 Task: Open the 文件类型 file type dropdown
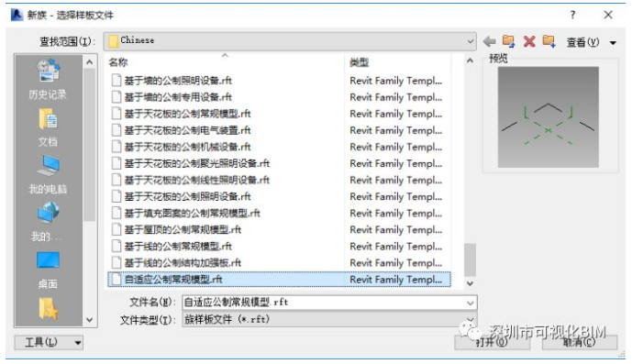[329, 320]
